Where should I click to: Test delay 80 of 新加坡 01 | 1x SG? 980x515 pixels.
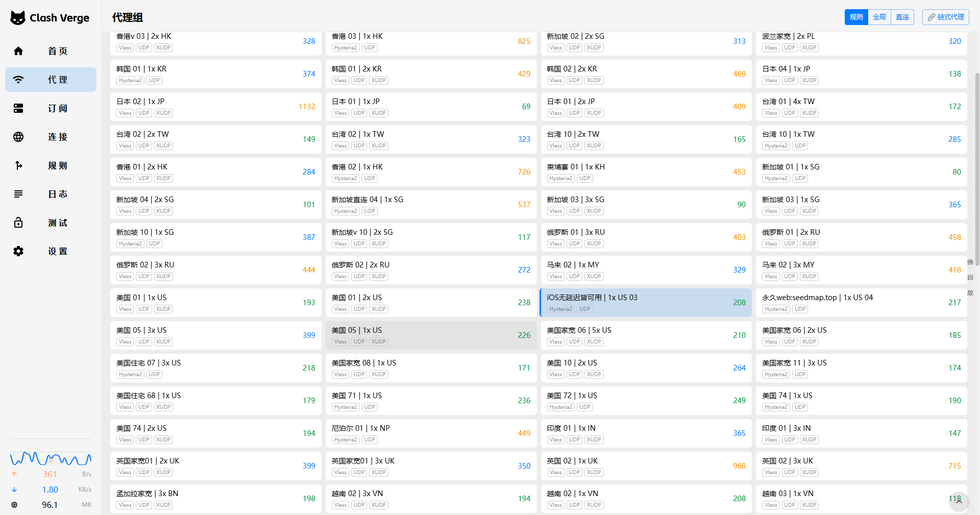[957, 172]
